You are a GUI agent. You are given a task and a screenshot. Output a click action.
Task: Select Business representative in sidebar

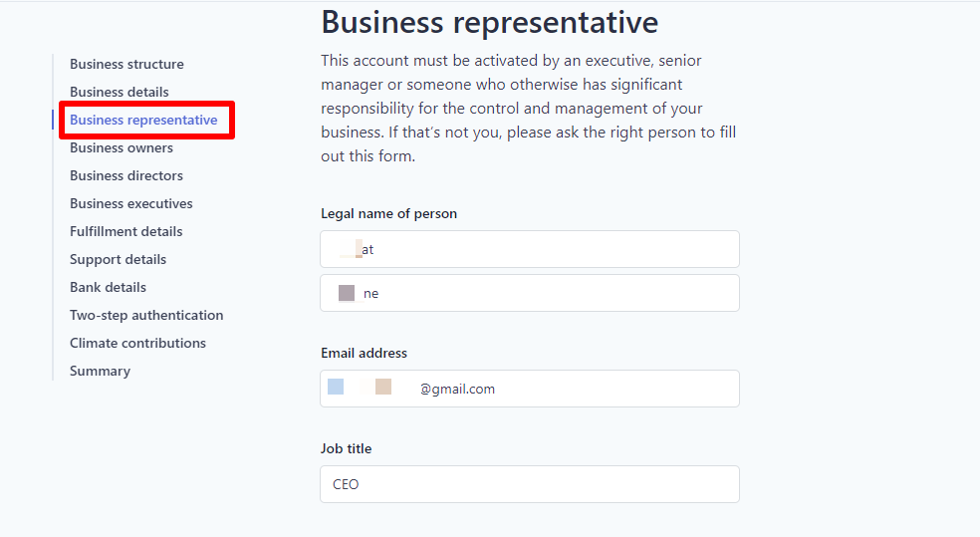(x=143, y=120)
